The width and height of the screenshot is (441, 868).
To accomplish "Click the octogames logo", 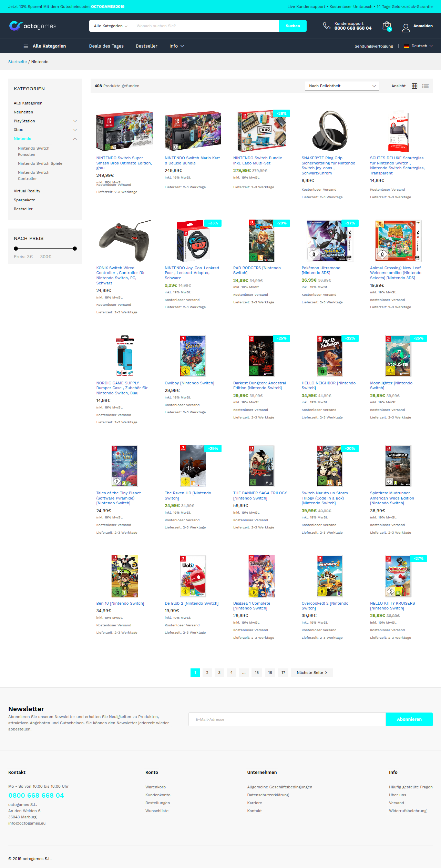I will point(33,26).
